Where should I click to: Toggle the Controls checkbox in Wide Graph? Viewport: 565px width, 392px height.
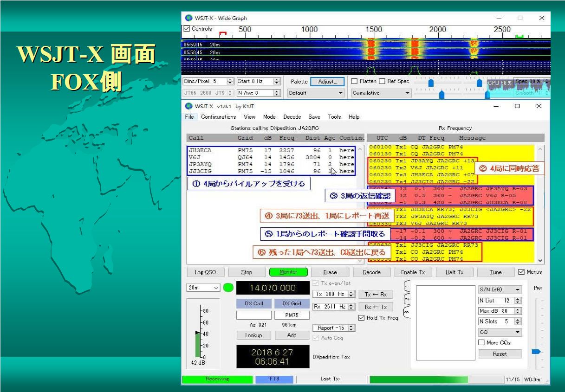187,29
